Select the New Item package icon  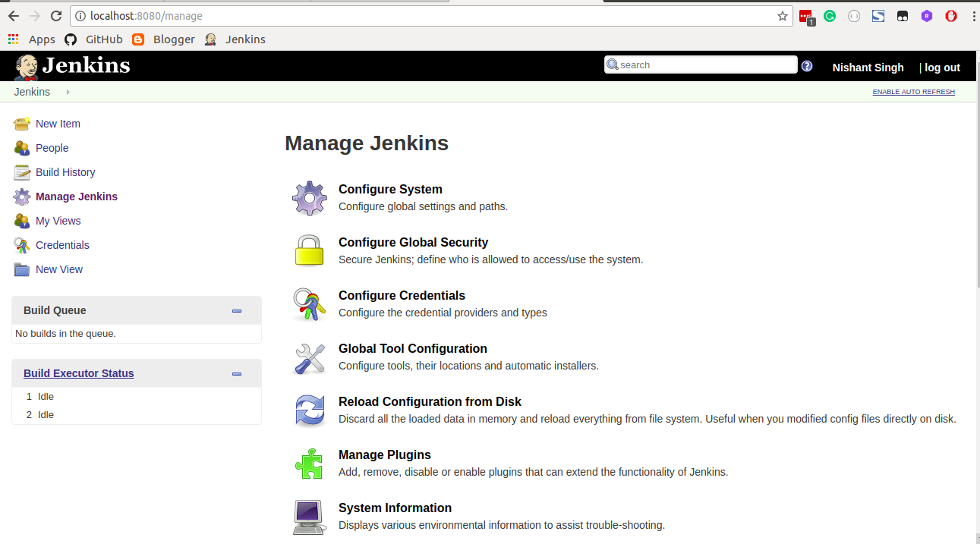(x=22, y=123)
